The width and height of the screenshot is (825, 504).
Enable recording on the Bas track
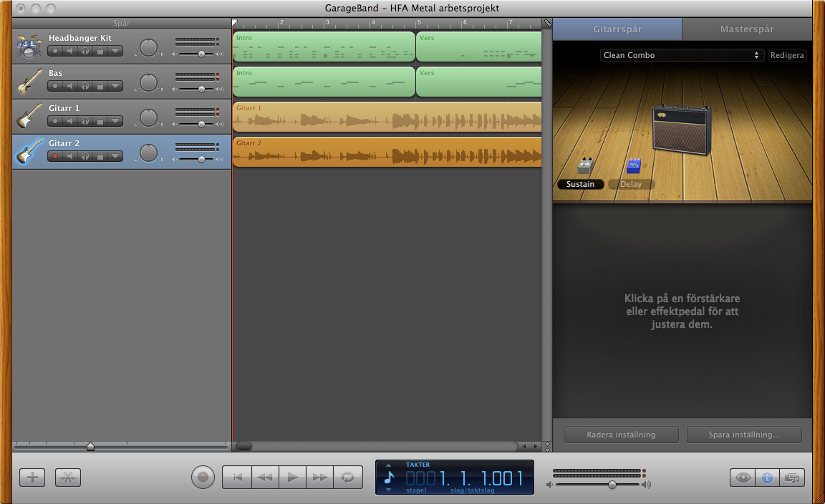[x=55, y=86]
